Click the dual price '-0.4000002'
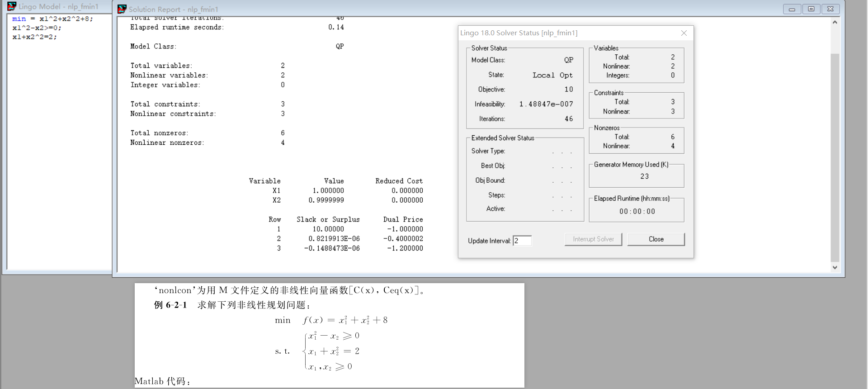 tap(403, 238)
